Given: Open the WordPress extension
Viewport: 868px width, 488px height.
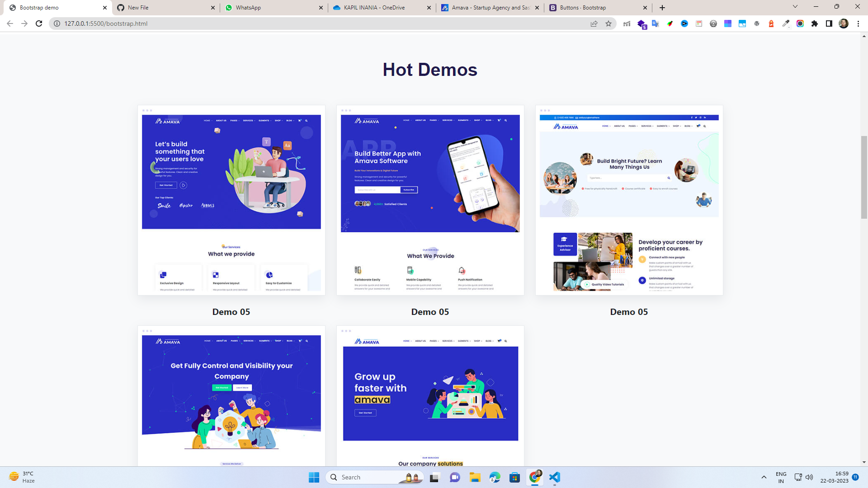Looking at the screenshot, I should [757, 23].
